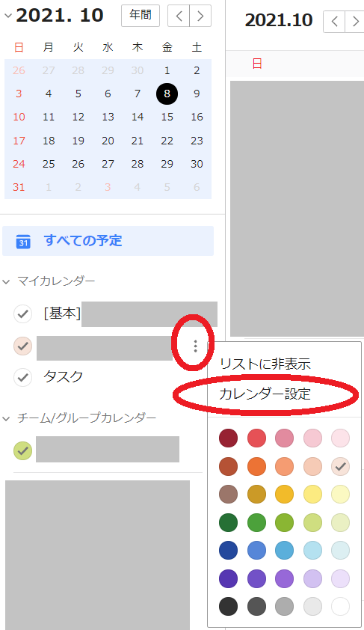The width and height of the screenshot is (364, 630).
Task: Show すべての予定 all schedules
Action: coord(108,241)
